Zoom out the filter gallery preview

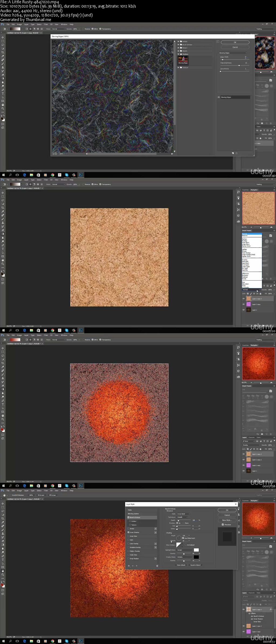[53, 154]
